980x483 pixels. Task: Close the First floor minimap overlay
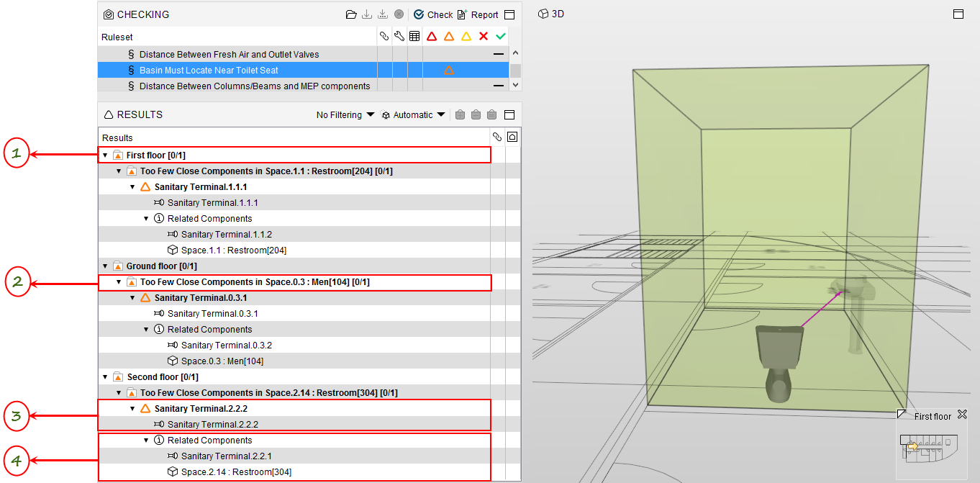[x=962, y=415]
